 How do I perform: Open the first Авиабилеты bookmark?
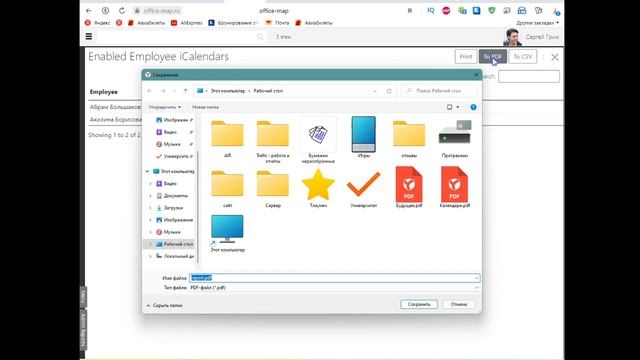tap(146, 23)
